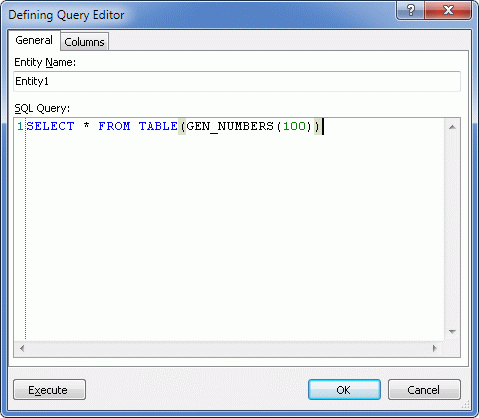Click the Entity Name label

coord(45,62)
